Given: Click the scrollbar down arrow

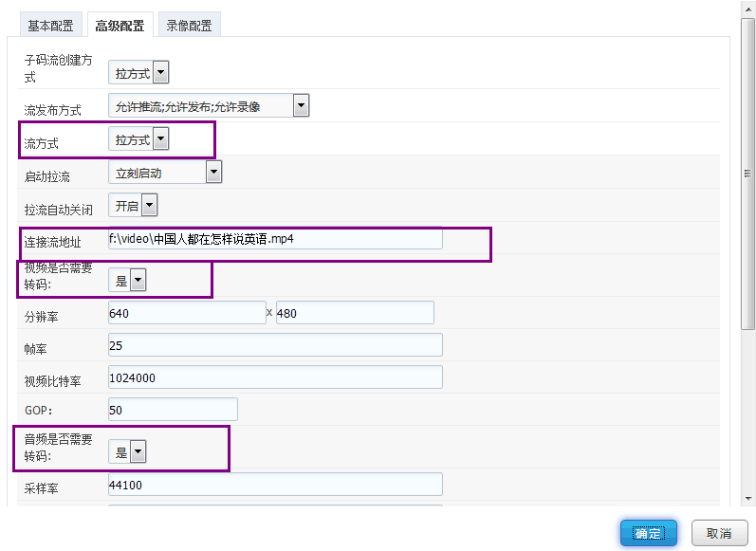Looking at the screenshot, I should (748, 499).
